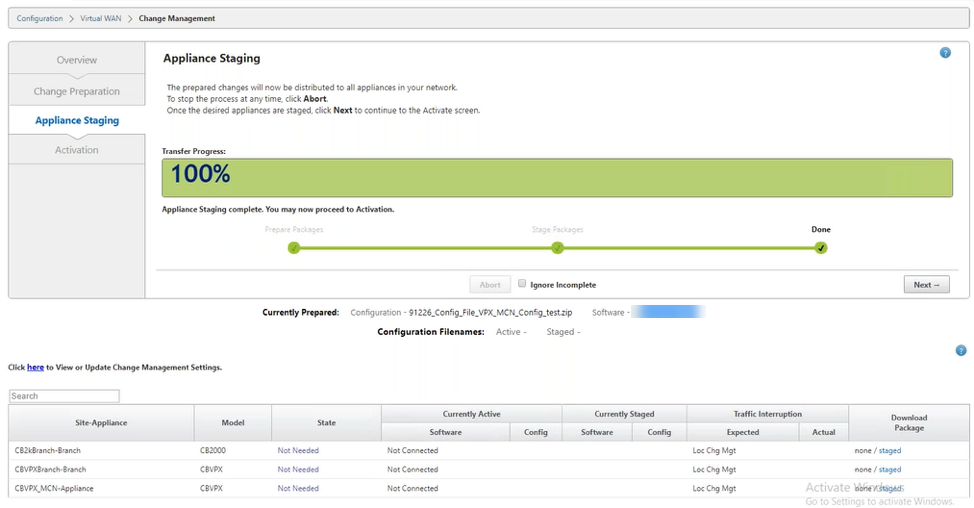
Task: Select the Appliance Staging tab
Action: pos(77,120)
